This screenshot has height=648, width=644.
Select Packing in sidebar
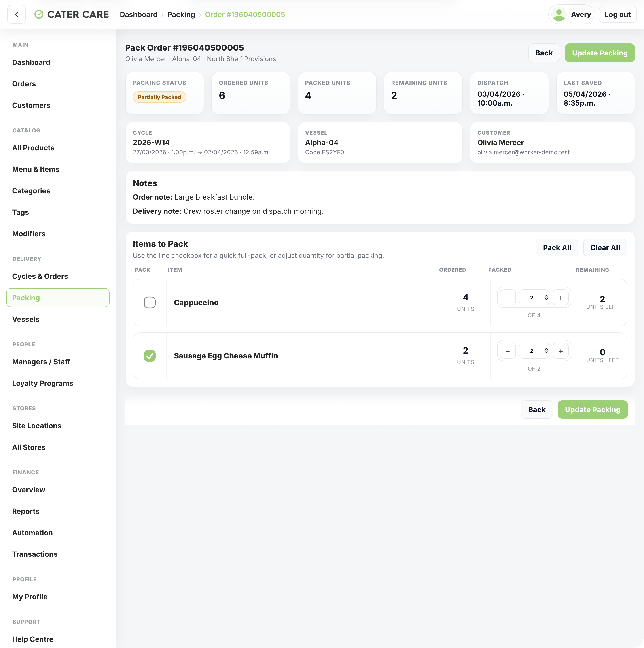click(x=58, y=298)
